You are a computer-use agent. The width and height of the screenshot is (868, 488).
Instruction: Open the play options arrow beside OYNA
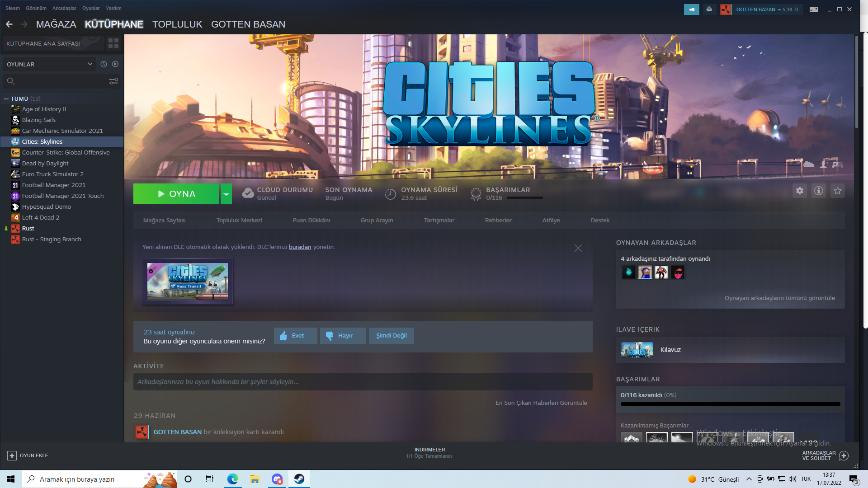tap(226, 194)
